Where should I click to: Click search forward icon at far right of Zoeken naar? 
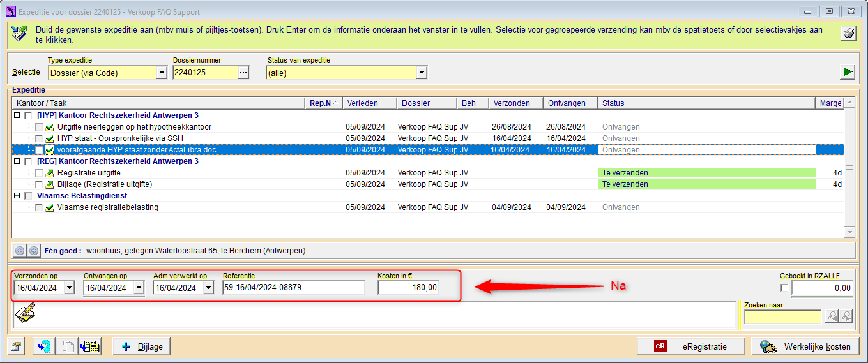point(846,316)
